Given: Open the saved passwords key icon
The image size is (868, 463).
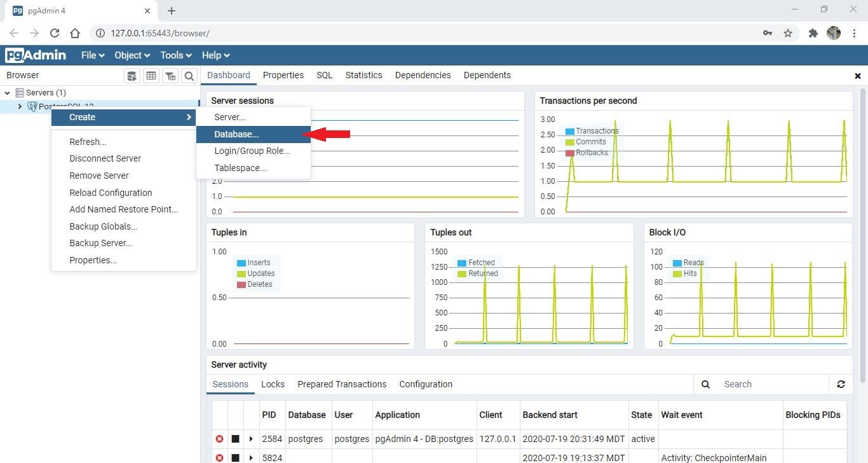Looking at the screenshot, I should 768,33.
